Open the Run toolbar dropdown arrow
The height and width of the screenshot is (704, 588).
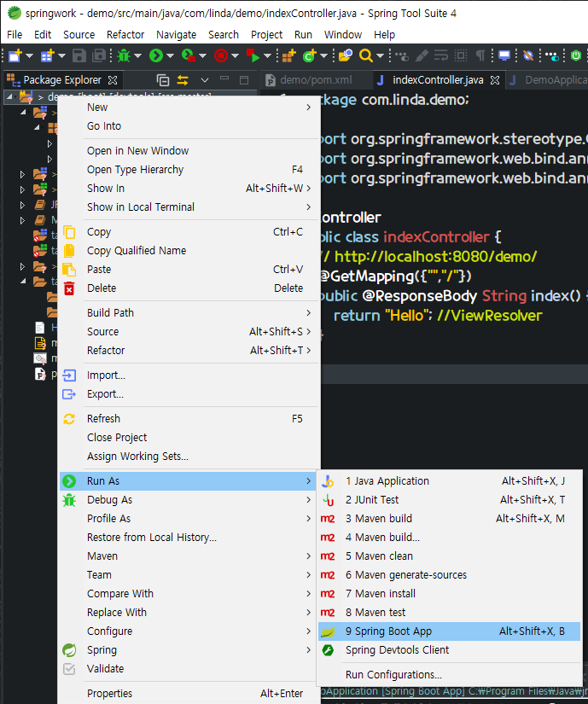pos(170,55)
